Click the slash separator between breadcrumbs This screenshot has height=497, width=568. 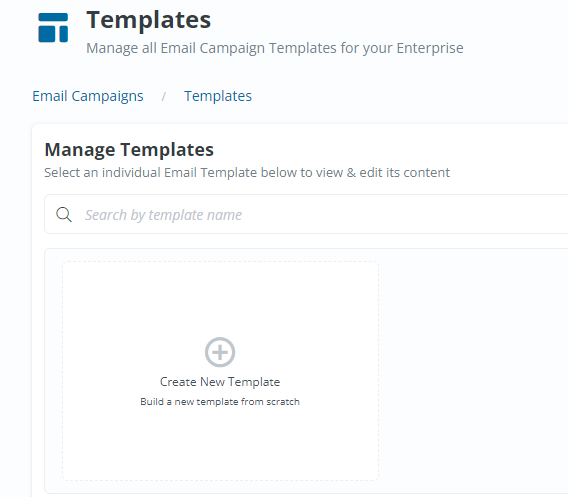point(164,96)
